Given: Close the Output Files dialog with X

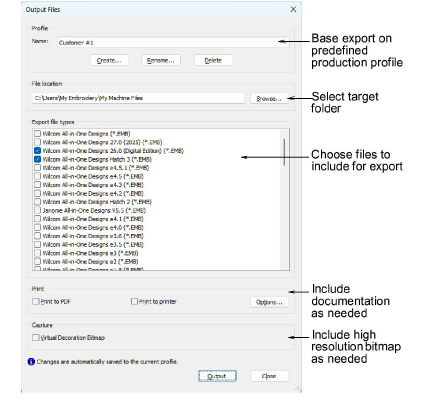Looking at the screenshot, I should click(x=293, y=9).
